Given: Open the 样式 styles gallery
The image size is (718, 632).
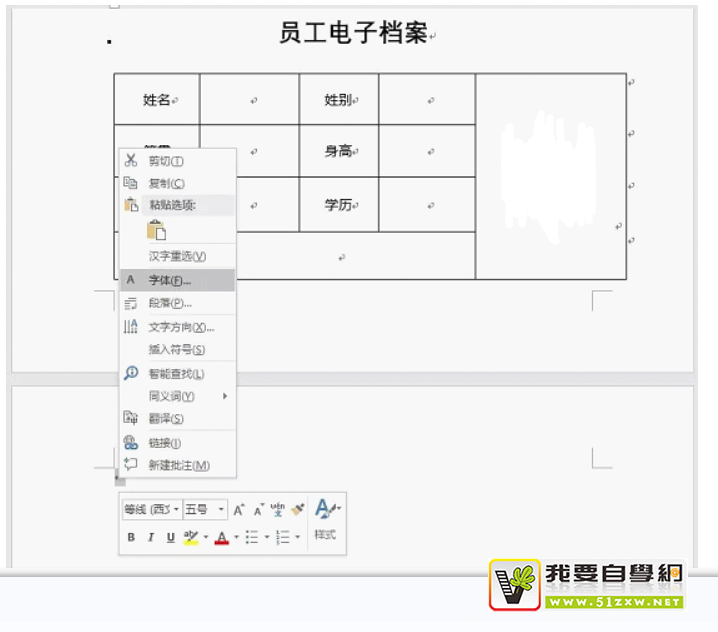Looking at the screenshot, I should (326, 519).
